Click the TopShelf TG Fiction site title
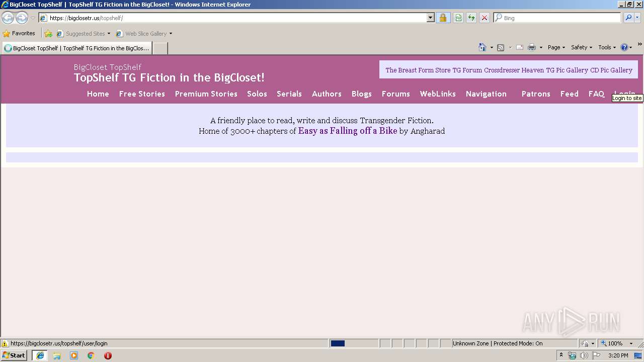 tap(169, 77)
